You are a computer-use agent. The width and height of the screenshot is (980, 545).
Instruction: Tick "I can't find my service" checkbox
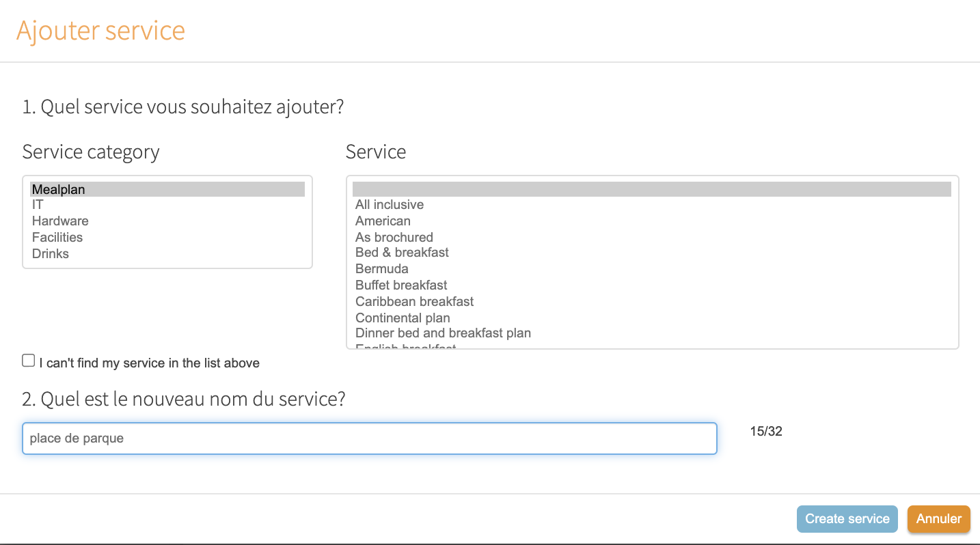point(29,361)
